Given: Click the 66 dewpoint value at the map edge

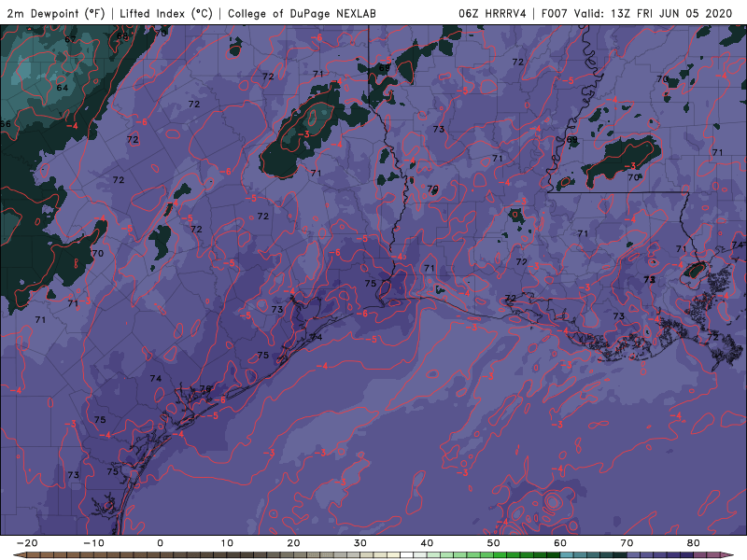Looking at the screenshot, I should pos(6,124).
